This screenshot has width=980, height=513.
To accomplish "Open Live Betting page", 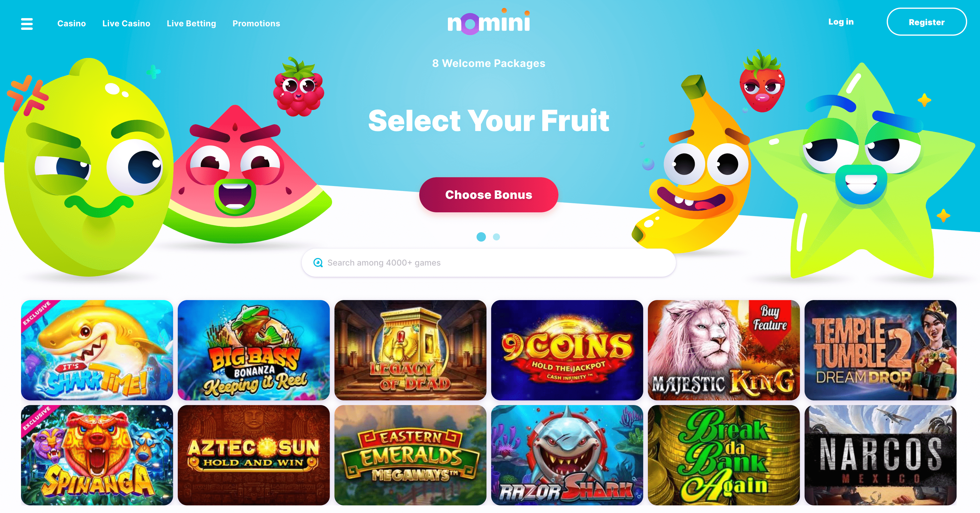I will tap(191, 24).
